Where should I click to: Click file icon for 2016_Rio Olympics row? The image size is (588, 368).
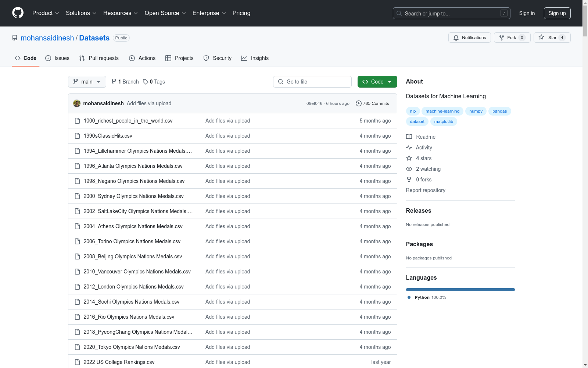pyautogui.click(x=77, y=317)
